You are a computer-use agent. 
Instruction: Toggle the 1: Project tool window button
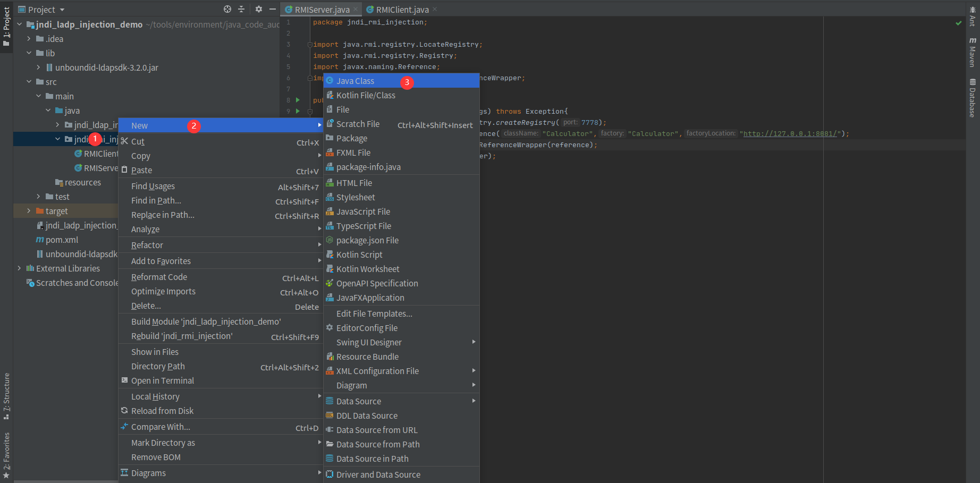point(6,27)
